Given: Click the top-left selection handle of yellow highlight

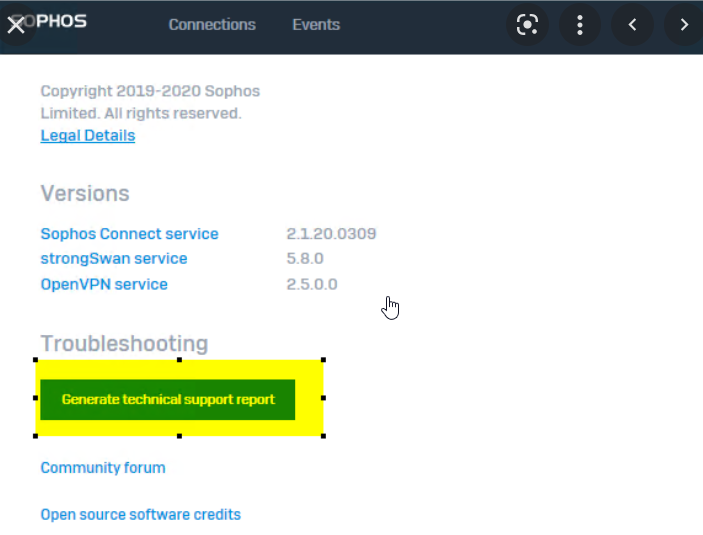Looking at the screenshot, I should [35, 360].
